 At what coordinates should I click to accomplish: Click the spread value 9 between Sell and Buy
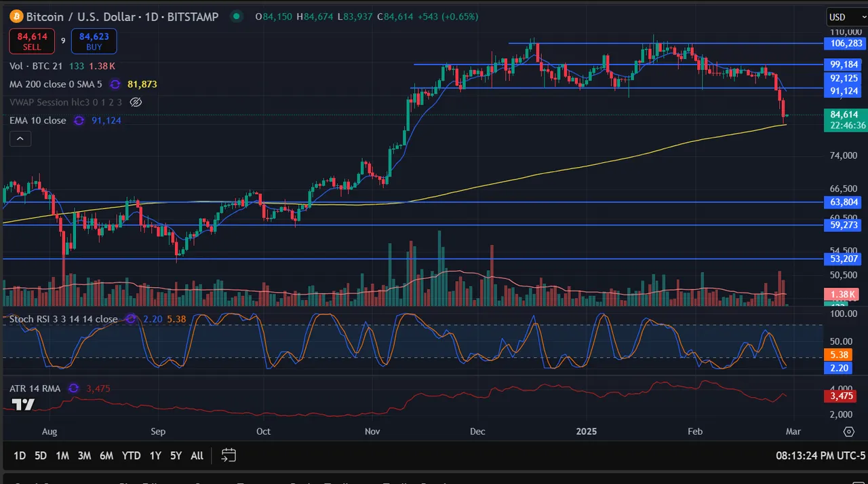(x=63, y=41)
